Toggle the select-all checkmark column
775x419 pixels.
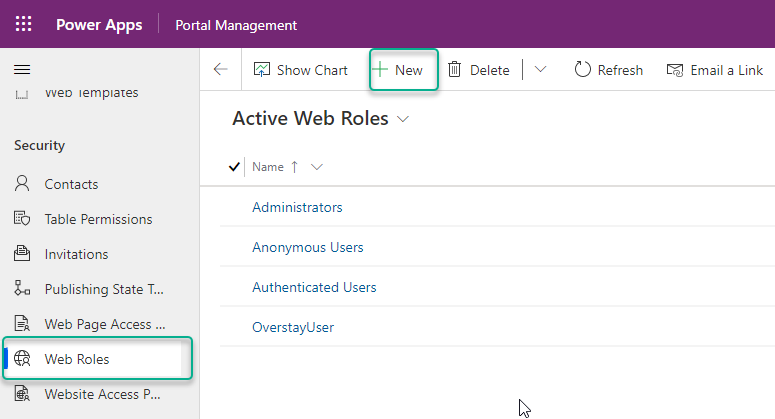pyautogui.click(x=234, y=167)
